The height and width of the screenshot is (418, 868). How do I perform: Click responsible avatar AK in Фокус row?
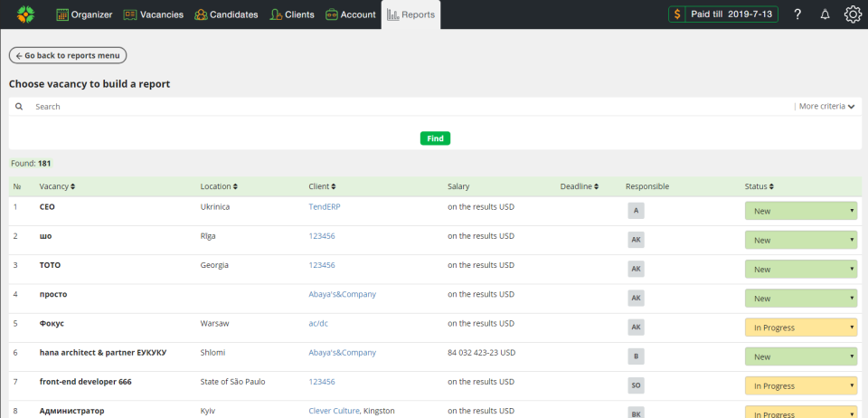click(x=636, y=328)
